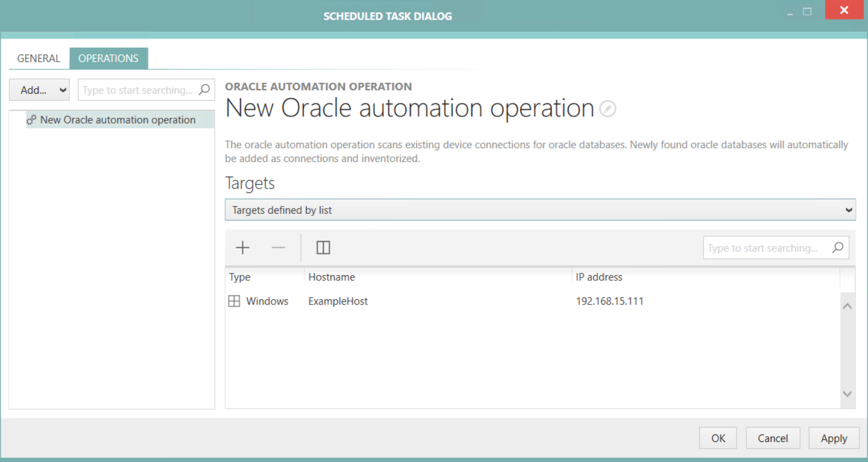The width and height of the screenshot is (868, 462).
Task: Open the Targets defined by list dropdown
Action: pos(540,210)
